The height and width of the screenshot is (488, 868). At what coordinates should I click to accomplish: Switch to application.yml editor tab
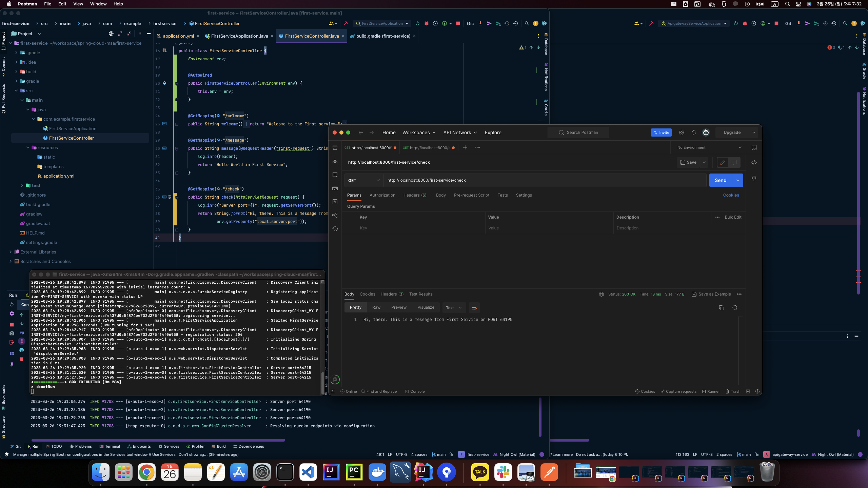point(178,36)
